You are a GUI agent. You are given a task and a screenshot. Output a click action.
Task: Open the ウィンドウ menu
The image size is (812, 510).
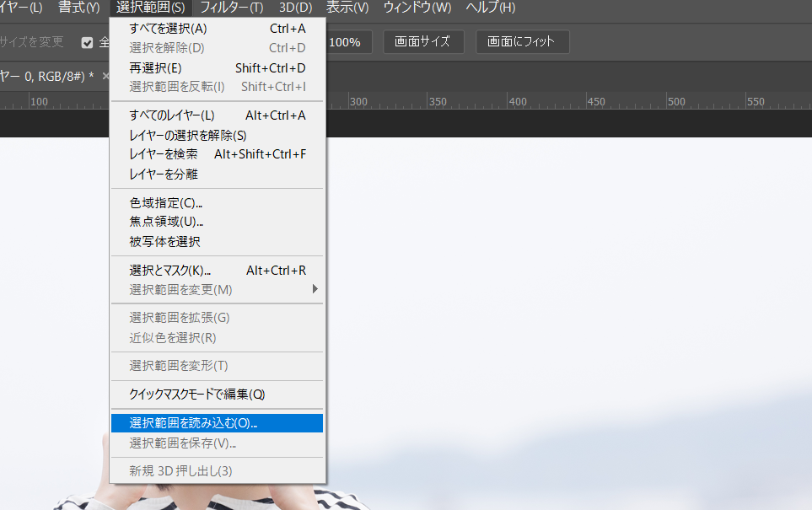tap(418, 8)
